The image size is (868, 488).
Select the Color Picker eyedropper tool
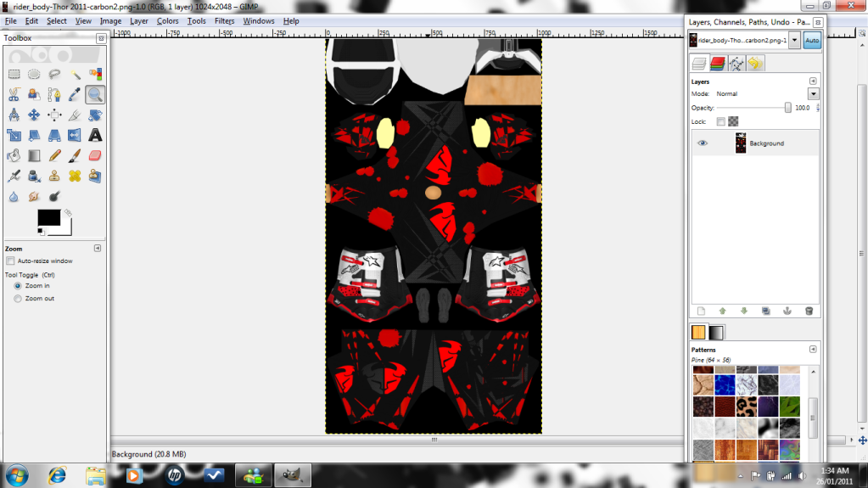click(x=75, y=95)
